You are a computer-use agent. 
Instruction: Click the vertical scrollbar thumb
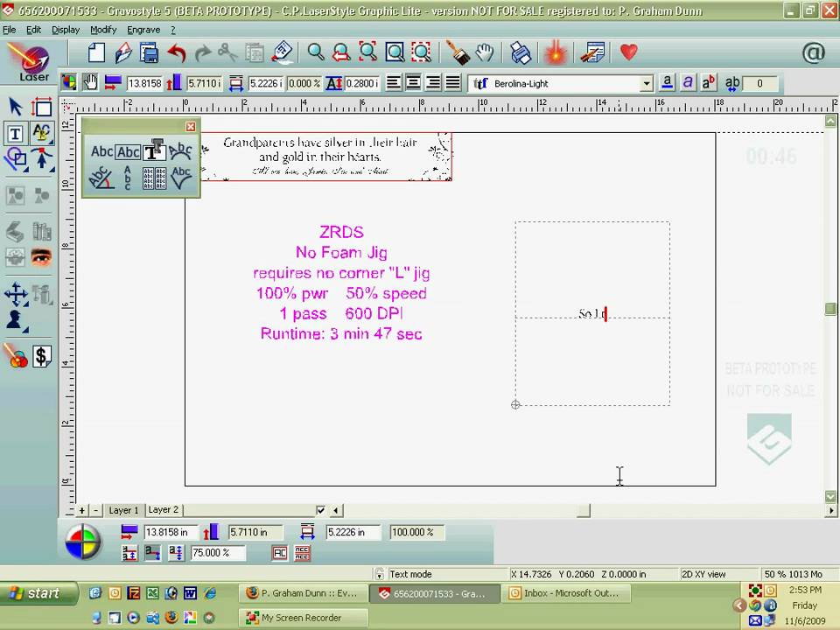pos(830,309)
